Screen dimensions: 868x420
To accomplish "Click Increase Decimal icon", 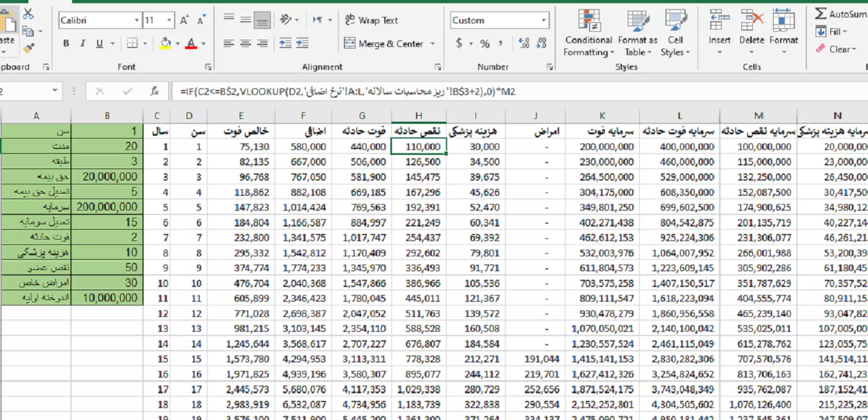I will click(524, 43).
